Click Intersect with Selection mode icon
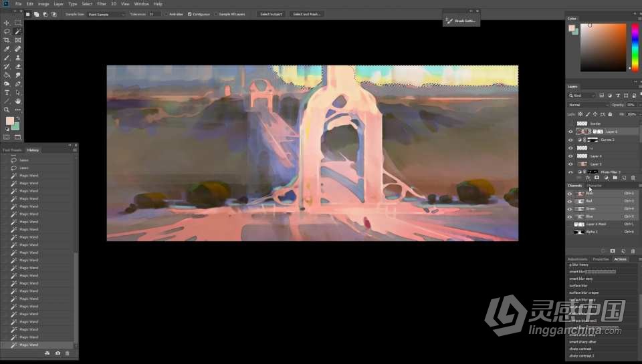The width and height of the screenshot is (642, 364). 53,14
